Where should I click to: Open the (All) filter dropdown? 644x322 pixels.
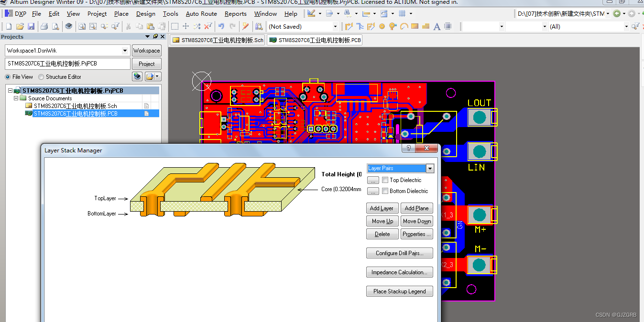pyautogui.click(x=626, y=27)
